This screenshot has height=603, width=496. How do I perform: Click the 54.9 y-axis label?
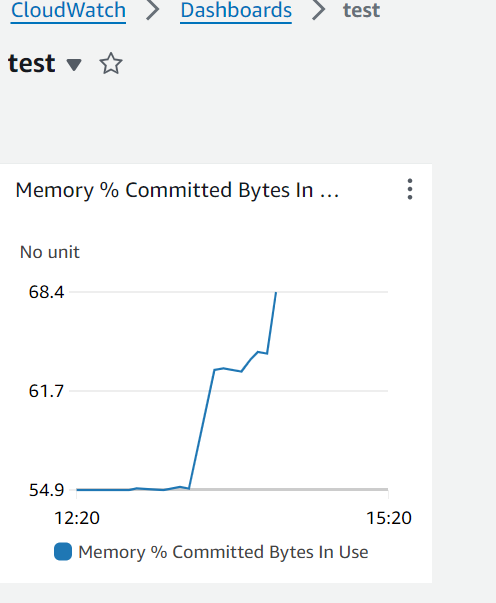click(x=46, y=490)
